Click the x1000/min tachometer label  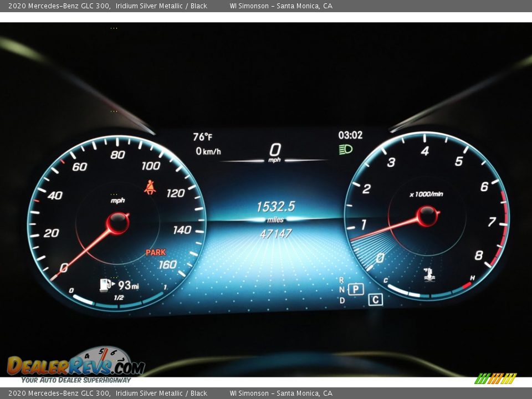[x=426, y=194]
